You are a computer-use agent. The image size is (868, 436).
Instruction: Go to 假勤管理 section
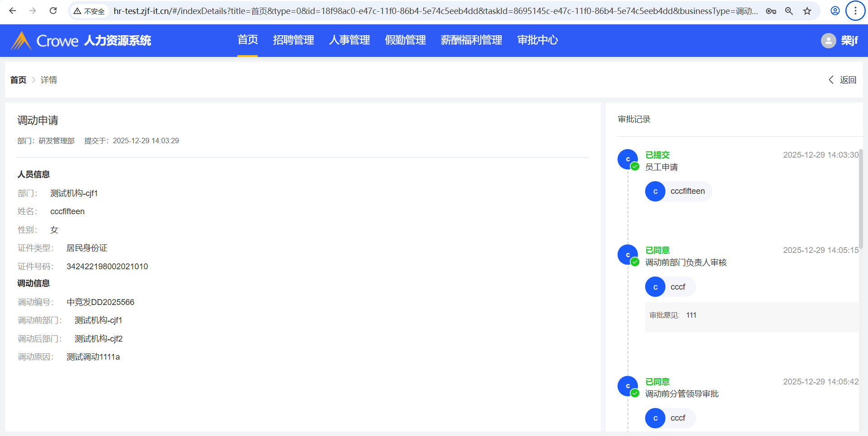coord(405,40)
